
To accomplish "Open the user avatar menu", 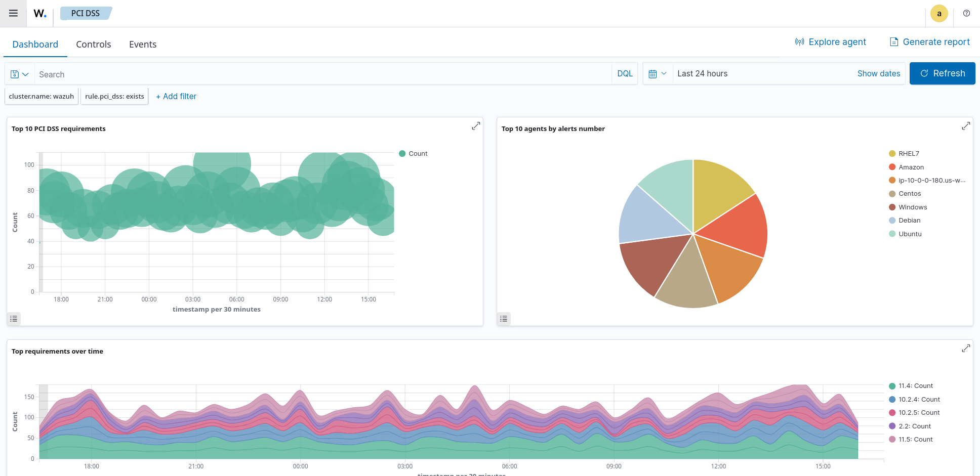I will 939,14.
